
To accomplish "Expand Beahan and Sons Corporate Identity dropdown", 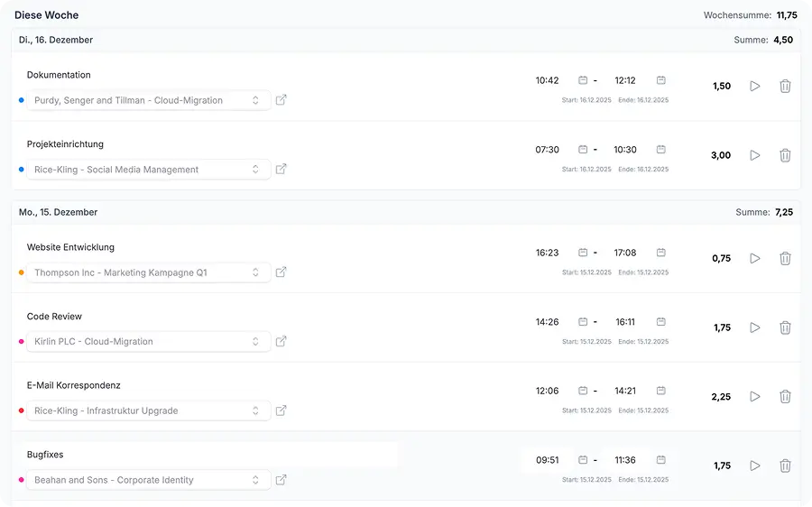I will 149,480.
